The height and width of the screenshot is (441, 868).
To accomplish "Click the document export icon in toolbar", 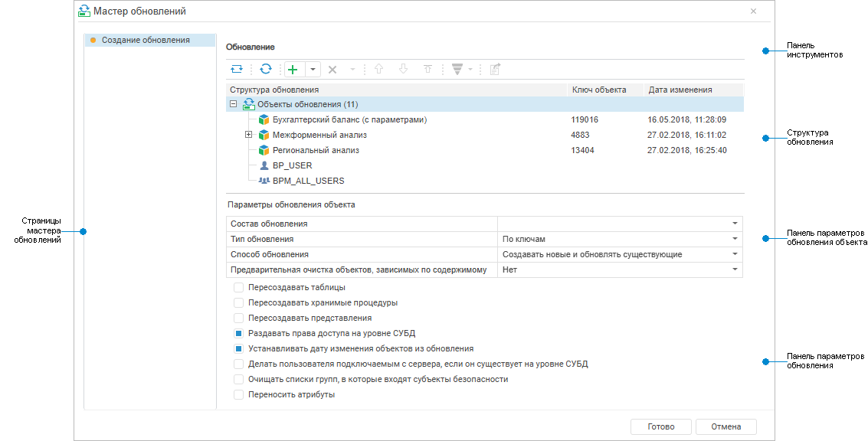I will tap(495, 69).
